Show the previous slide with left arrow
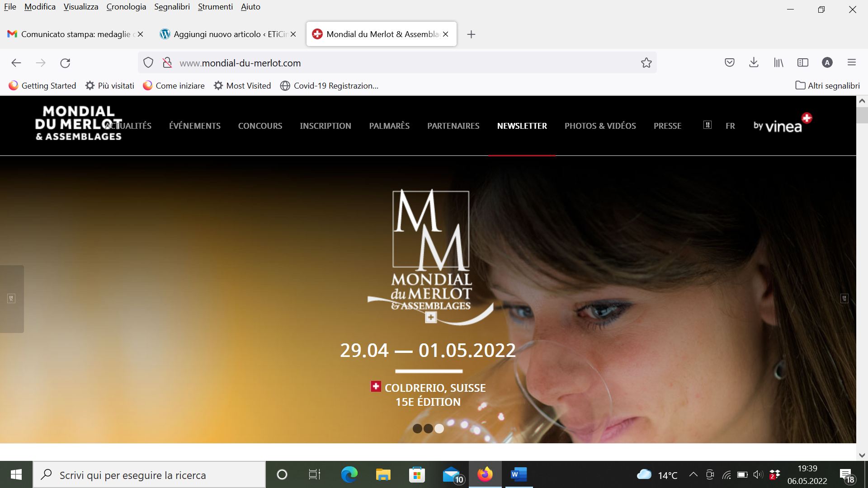Viewport: 868px width, 488px height. coord(11,299)
